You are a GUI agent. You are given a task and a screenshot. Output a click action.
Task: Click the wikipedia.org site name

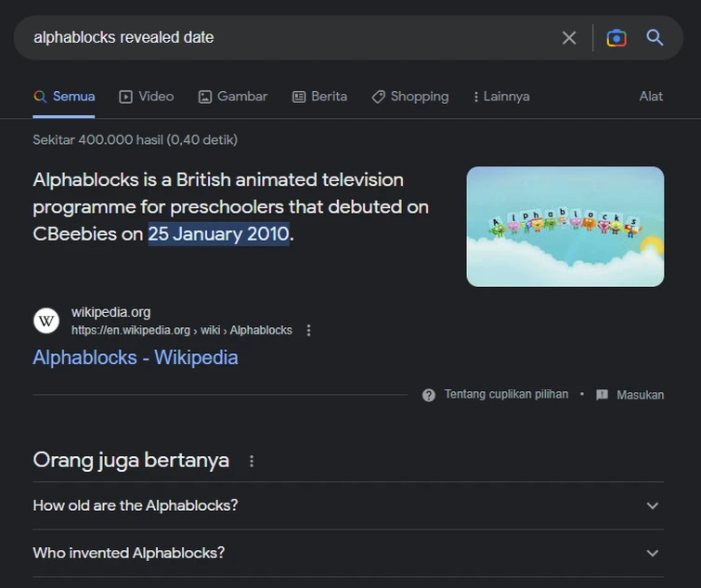[110, 312]
